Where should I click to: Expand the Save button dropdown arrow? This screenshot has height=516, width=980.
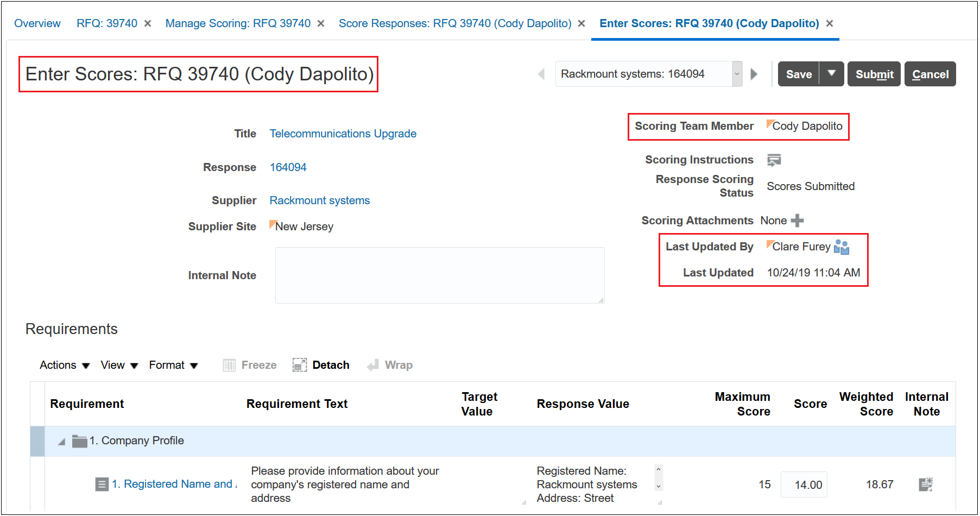pos(831,74)
